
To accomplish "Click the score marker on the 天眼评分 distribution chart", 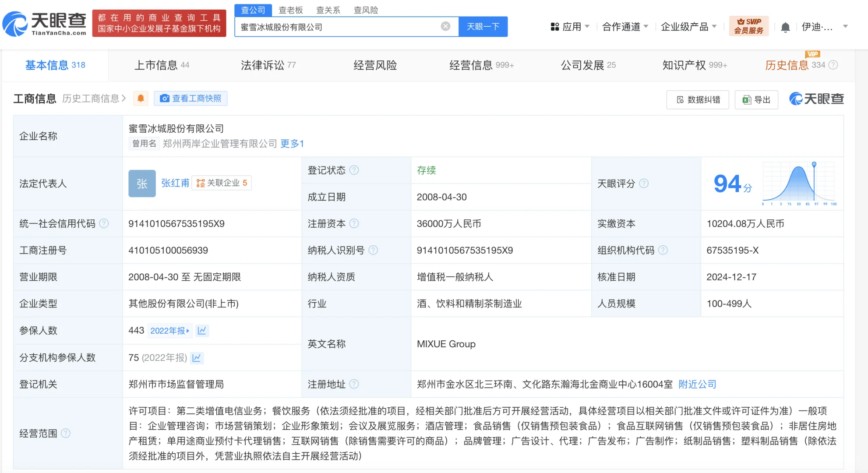I will click(814, 164).
